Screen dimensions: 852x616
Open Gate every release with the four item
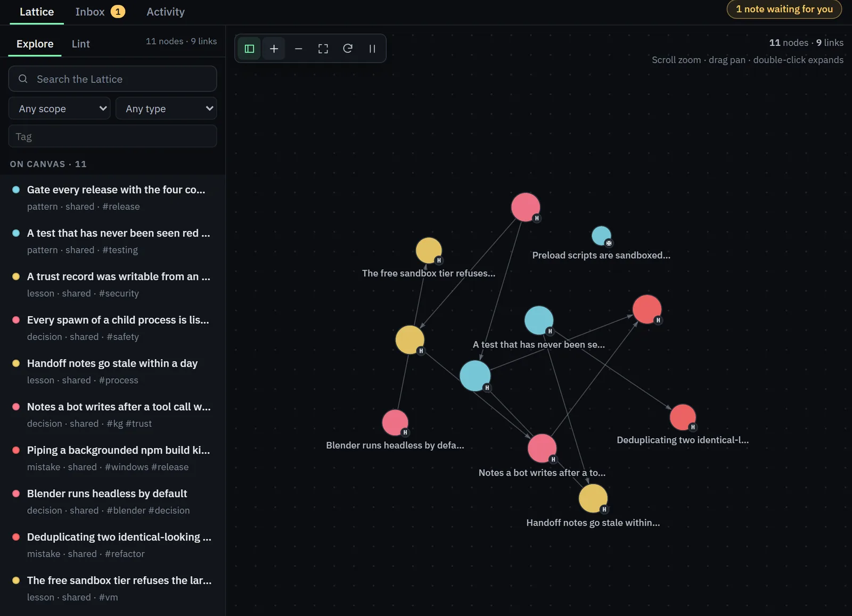pos(112,198)
